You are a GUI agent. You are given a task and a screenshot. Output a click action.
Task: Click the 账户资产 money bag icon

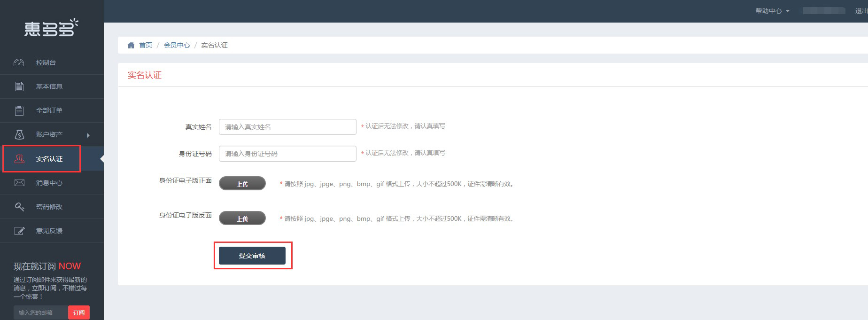click(x=19, y=134)
